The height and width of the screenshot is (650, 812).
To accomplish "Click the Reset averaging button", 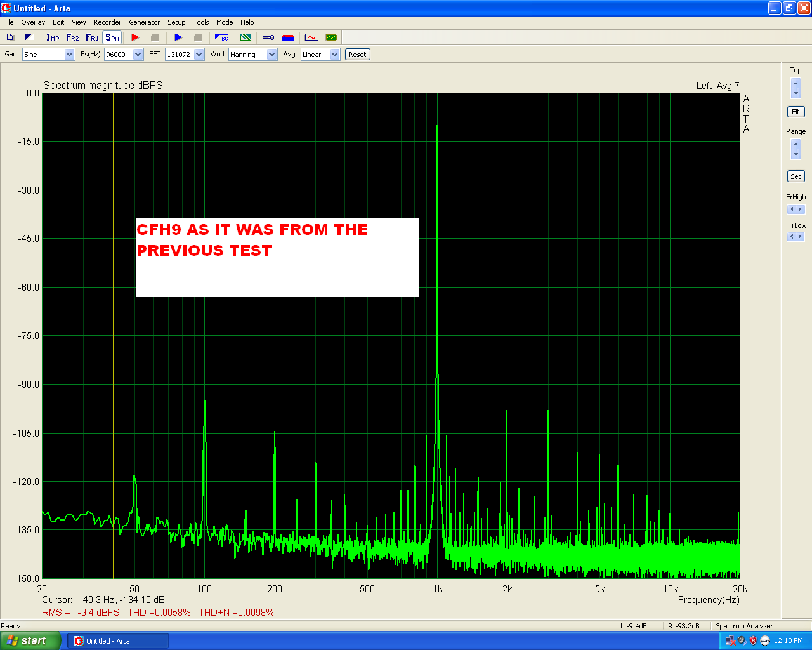I will 357,55.
